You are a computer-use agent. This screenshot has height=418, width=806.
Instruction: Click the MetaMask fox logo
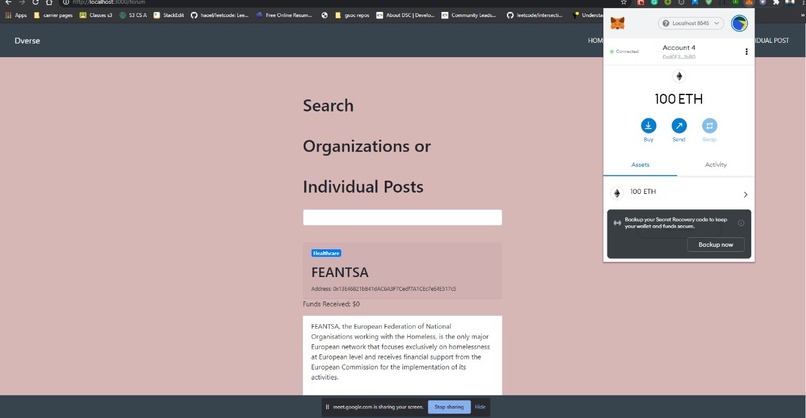click(x=617, y=23)
